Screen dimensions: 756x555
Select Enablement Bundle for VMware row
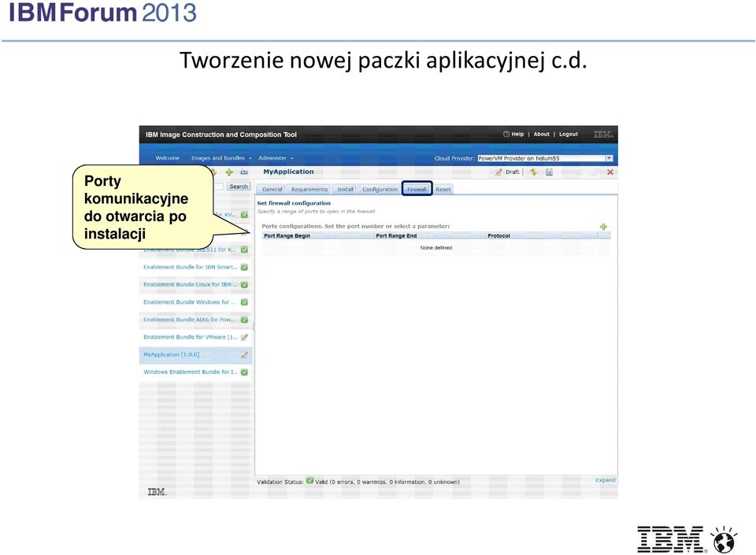[x=196, y=337]
